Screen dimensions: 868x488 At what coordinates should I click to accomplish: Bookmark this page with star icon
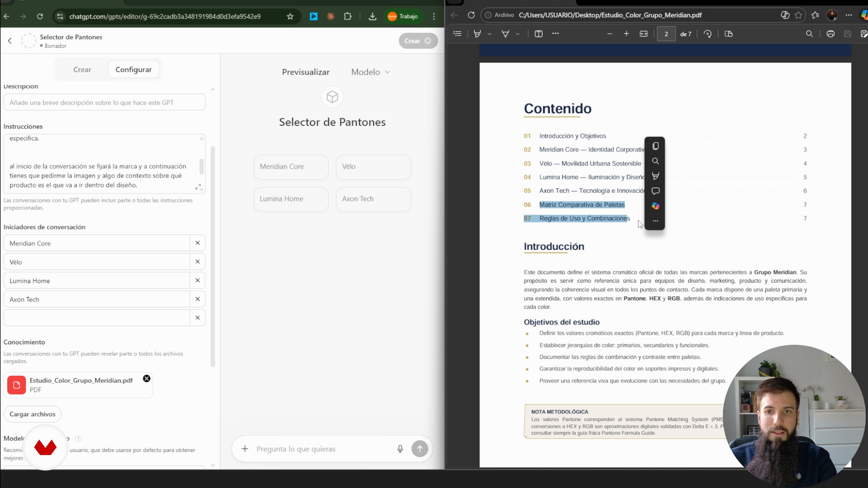coord(290,16)
